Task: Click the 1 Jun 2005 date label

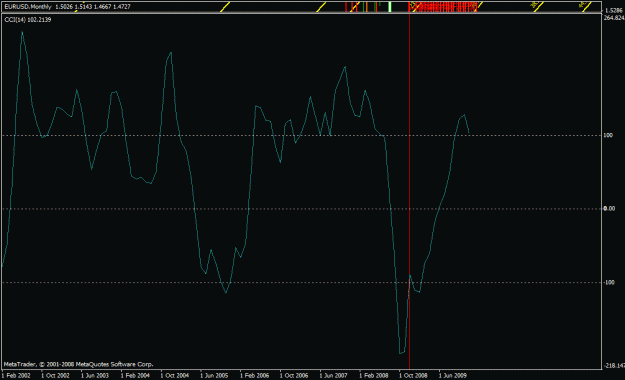Action: 214,376
